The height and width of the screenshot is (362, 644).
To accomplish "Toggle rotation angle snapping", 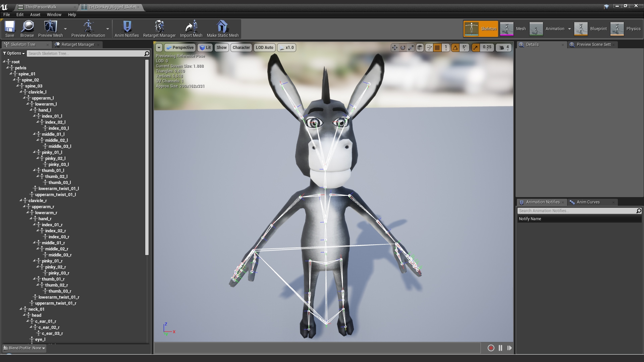I will pos(455,48).
